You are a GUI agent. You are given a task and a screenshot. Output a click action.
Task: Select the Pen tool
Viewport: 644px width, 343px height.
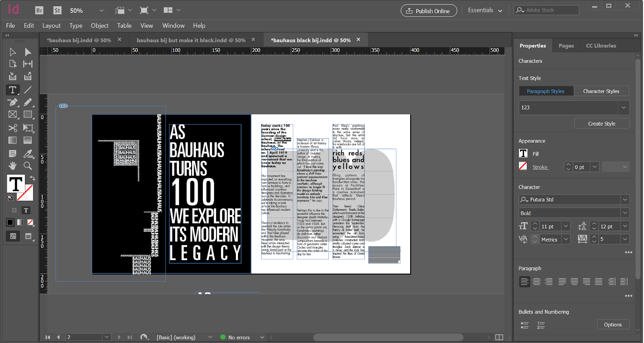click(13, 102)
